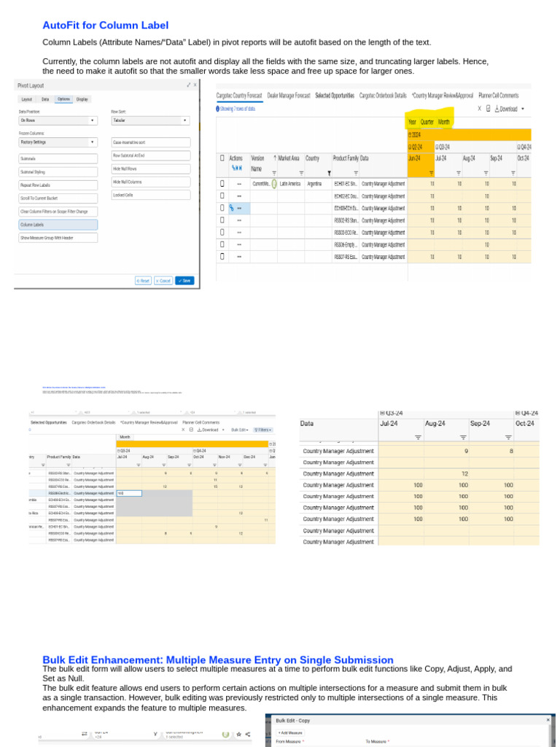
Task: Click the Aug-24 filter icon in the enlarged Data grid
Action: [x=463, y=438]
